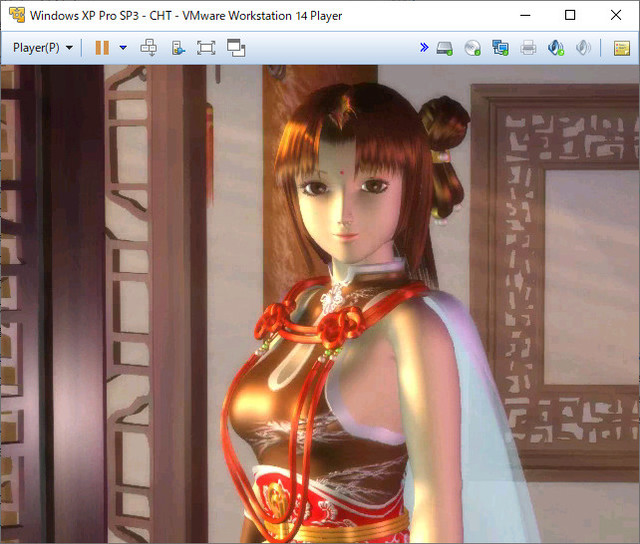640x544 pixels.
Task: Expand hidden devices with double chevron
Action: point(424,48)
